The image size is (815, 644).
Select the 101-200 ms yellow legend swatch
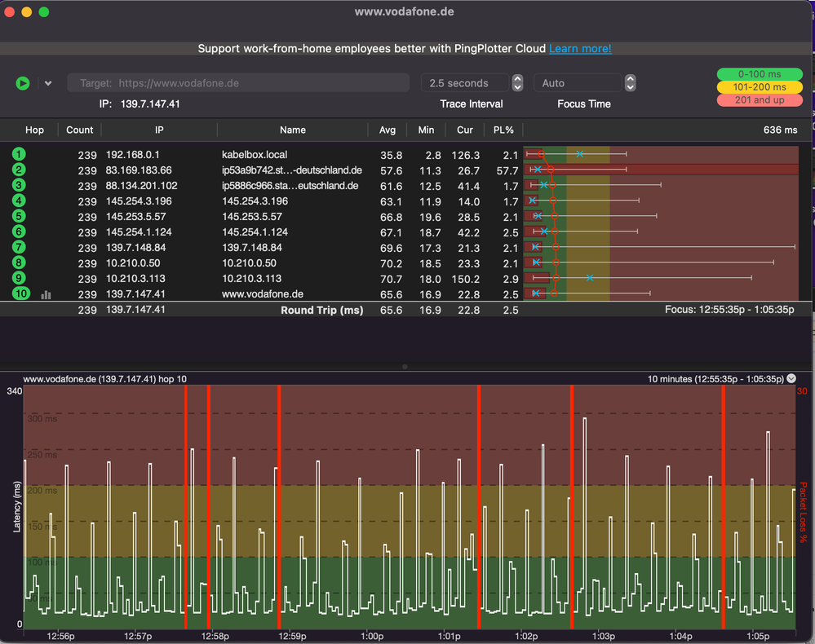pyautogui.click(x=760, y=87)
